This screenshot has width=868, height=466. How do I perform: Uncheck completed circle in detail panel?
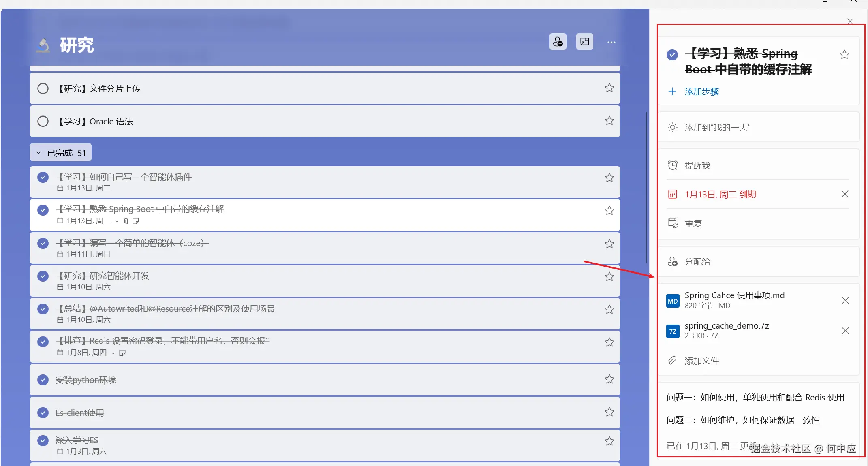(x=672, y=55)
